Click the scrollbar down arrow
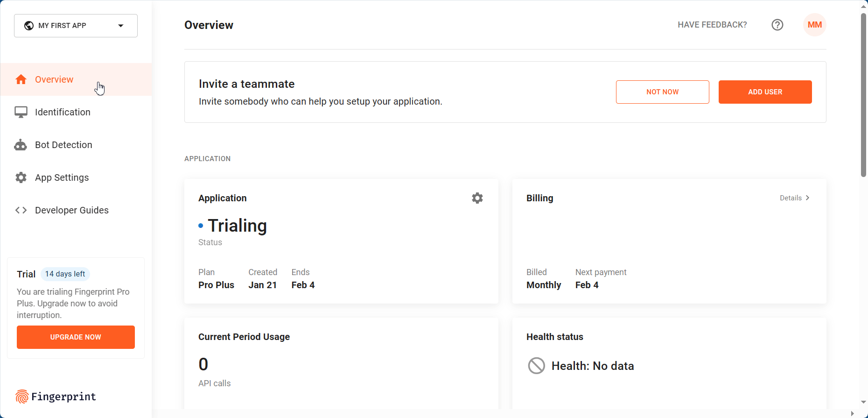Image resolution: width=868 pixels, height=418 pixels. pyautogui.click(x=863, y=402)
